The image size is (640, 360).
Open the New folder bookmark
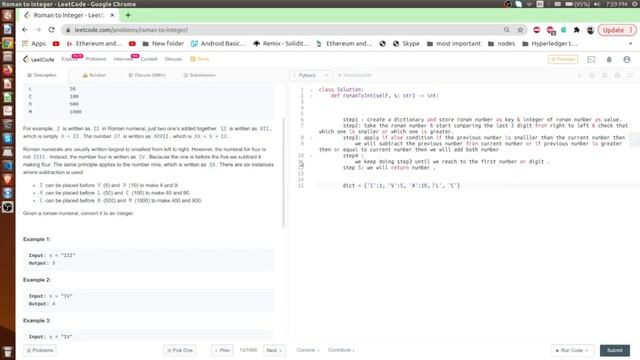click(163, 43)
